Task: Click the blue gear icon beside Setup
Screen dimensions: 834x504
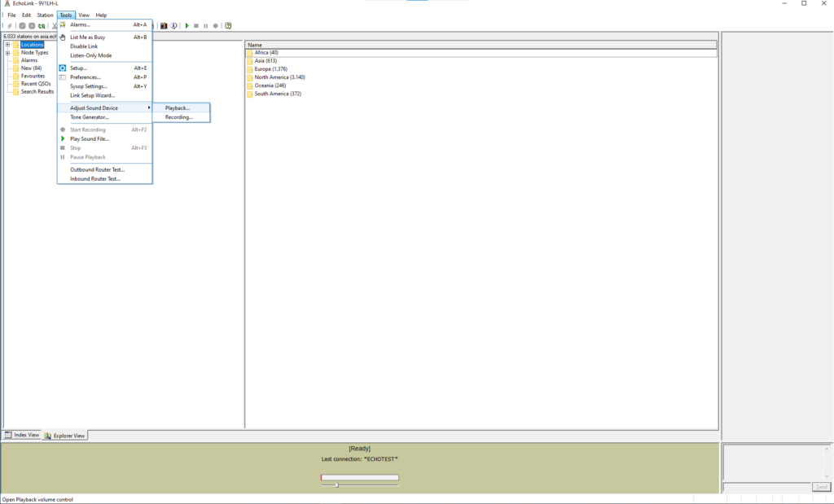Action: coord(63,68)
